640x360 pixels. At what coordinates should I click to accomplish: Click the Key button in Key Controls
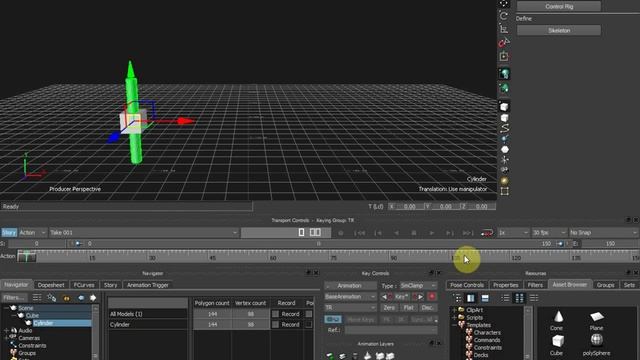(x=401, y=297)
